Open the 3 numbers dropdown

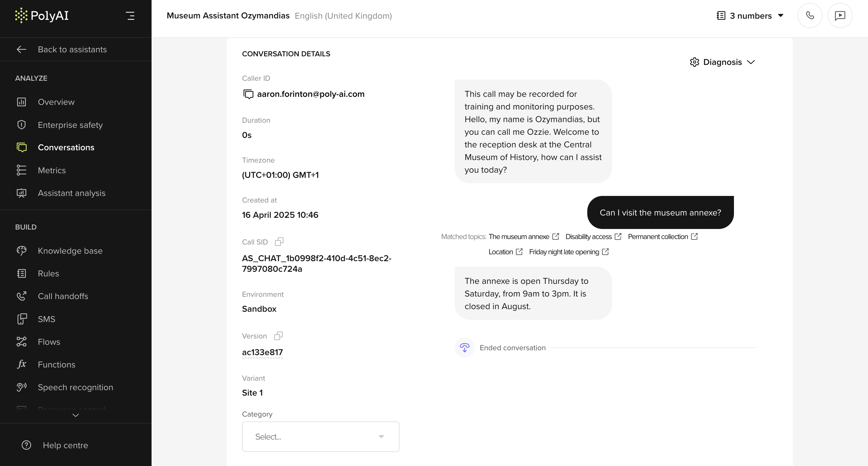[x=750, y=16]
